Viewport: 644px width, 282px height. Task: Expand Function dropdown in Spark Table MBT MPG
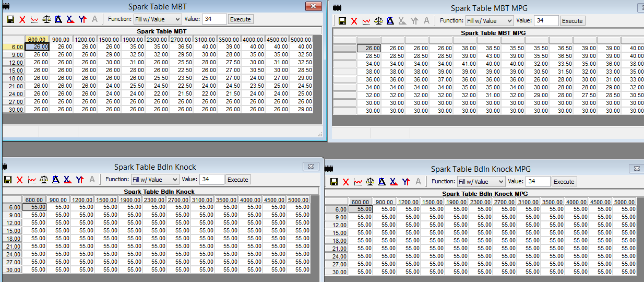pos(489,21)
